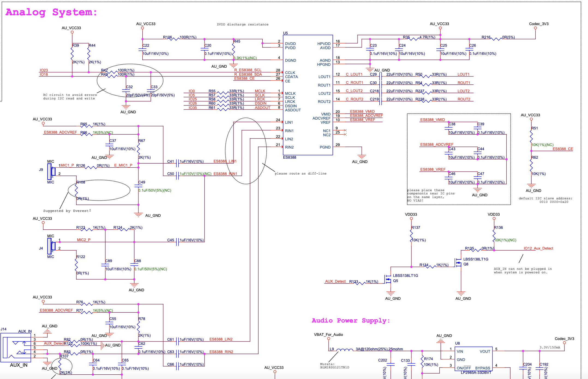Viewport: 588px width, 379px height.
Task: Select the L9 ferrite bead symbol
Action: tap(344, 350)
